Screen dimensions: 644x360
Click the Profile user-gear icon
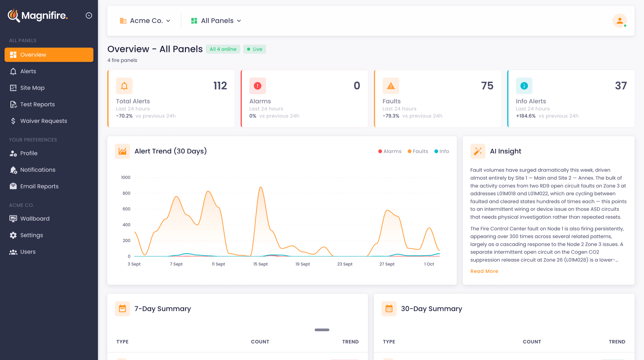tap(13, 153)
